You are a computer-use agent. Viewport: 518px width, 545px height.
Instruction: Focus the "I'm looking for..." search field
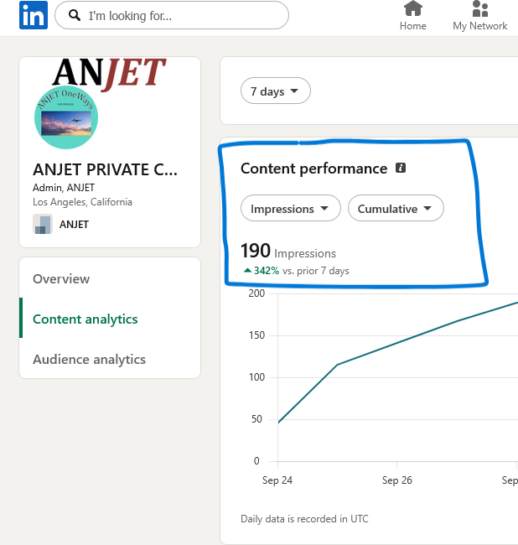[171, 15]
